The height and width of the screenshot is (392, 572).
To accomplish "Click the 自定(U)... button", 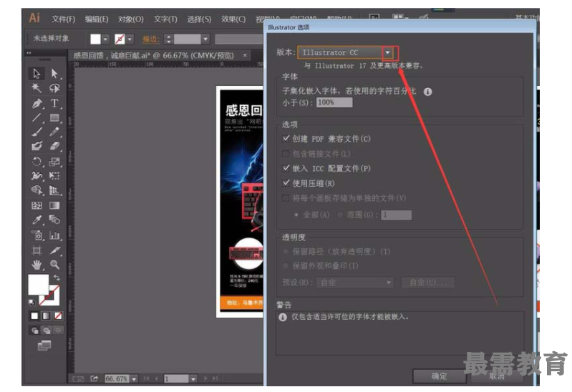I will pos(428,283).
